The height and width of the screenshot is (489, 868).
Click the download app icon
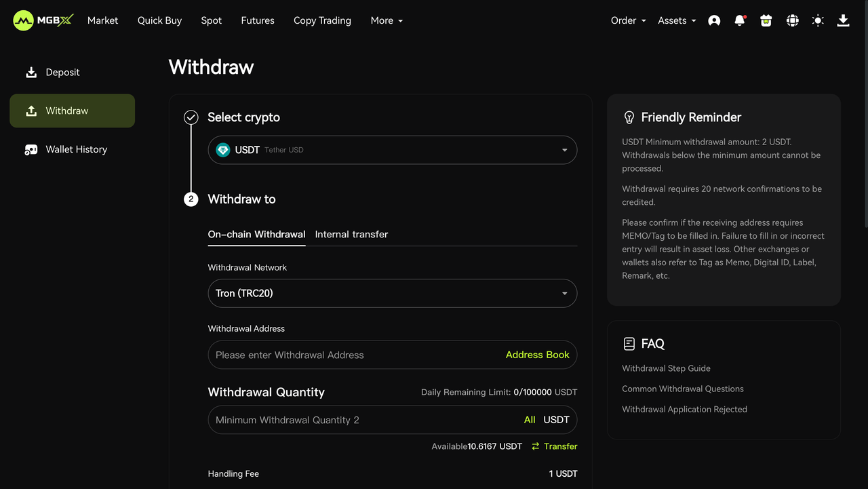tap(844, 20)
